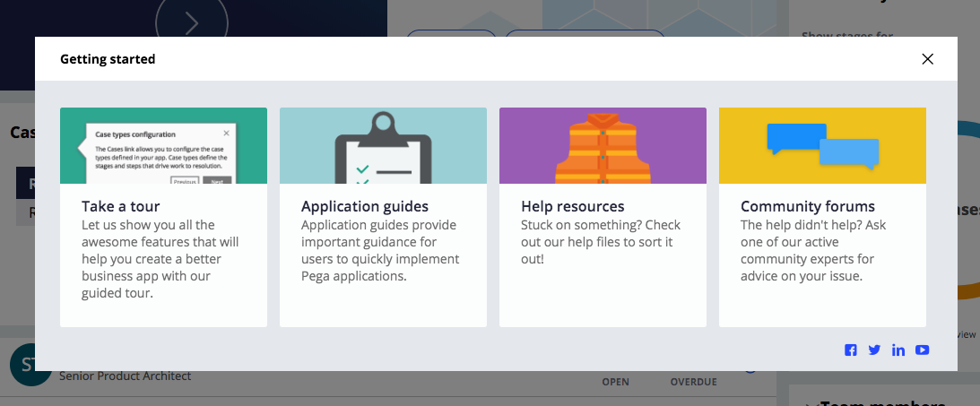Click the Application guides description text
Image resolution: width=980 pixels, height=406 pixels.
(x=380, y=251)
